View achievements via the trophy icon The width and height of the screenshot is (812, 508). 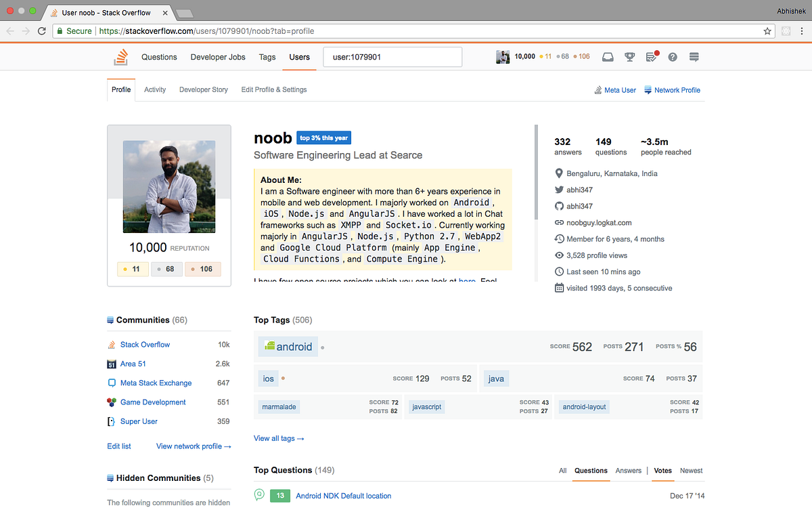click(x=629, y=57)
